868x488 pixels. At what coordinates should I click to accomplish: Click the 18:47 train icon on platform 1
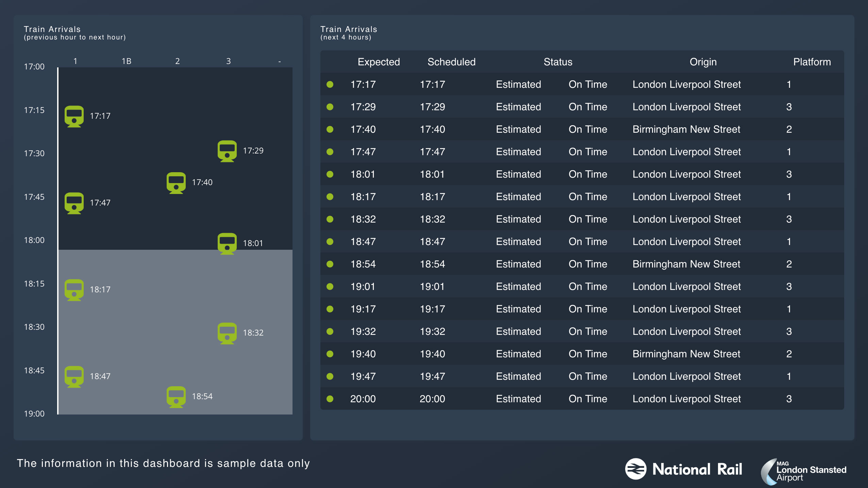coord(74,377)
